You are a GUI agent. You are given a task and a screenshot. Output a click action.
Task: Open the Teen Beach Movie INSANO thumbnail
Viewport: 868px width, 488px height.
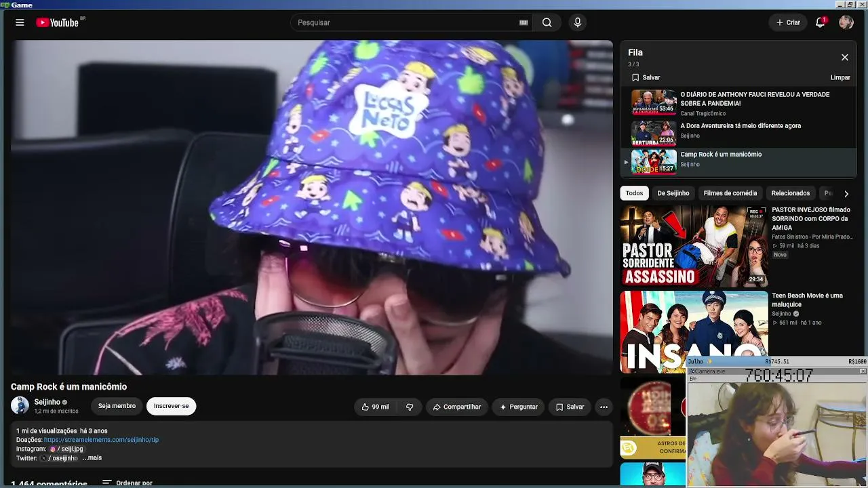(694, 332)
